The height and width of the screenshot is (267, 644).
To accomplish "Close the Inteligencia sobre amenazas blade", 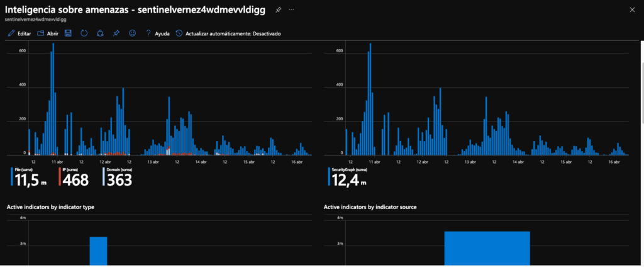I will 632,10.
